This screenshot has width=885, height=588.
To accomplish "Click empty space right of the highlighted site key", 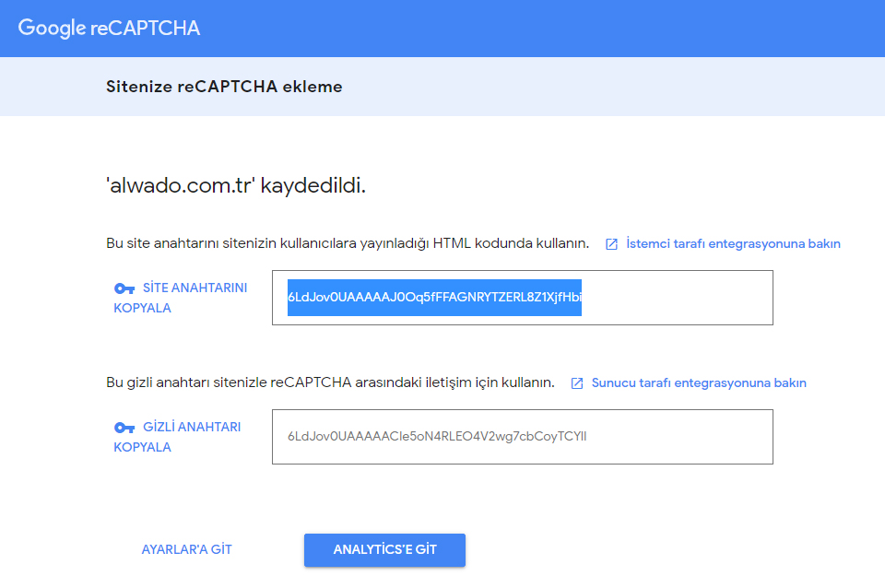I will pos(678,298).
